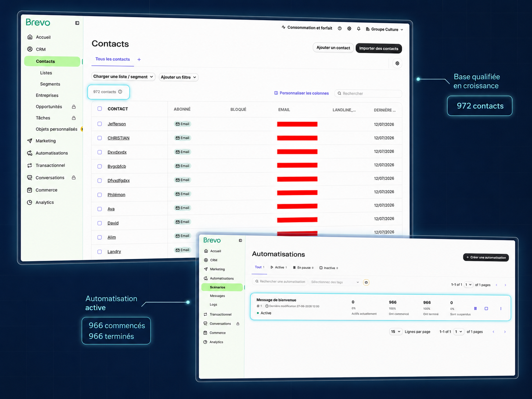Pause the Message de bienvenue automation
The height and width of the screenshot is (399, 532).
coord(475,309)
